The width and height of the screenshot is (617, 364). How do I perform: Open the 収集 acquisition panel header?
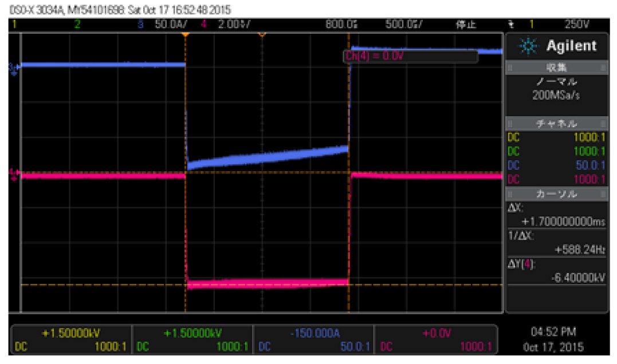click(556, 68)
